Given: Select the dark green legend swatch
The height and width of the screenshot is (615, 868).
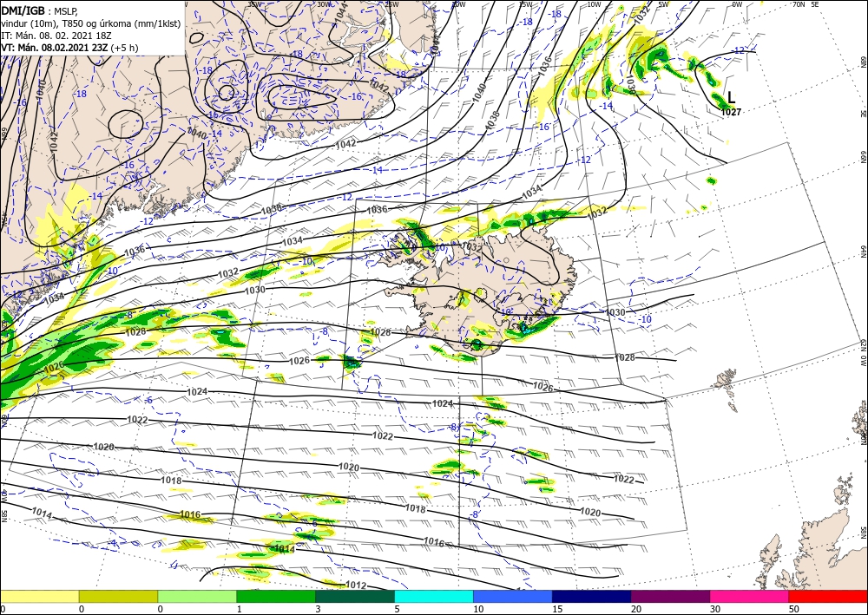Looking at the screenshot, I should coord(355,596).
